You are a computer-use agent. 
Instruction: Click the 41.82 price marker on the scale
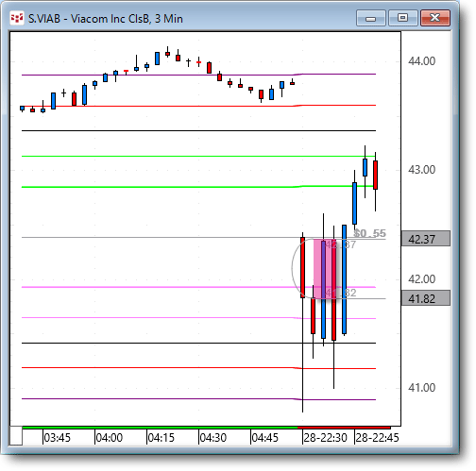[x=426, y=298]
